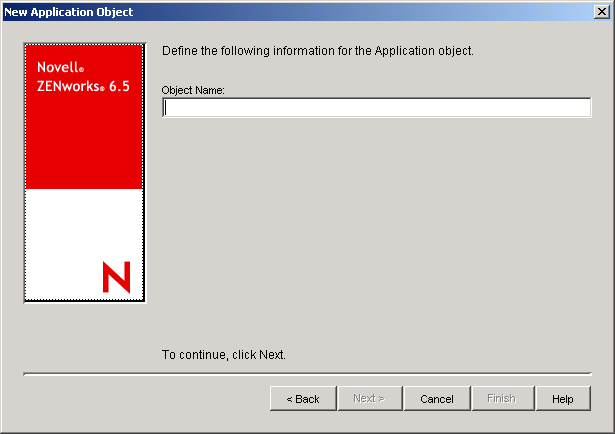Cancel the New Application Object wizard

[437, 399]
